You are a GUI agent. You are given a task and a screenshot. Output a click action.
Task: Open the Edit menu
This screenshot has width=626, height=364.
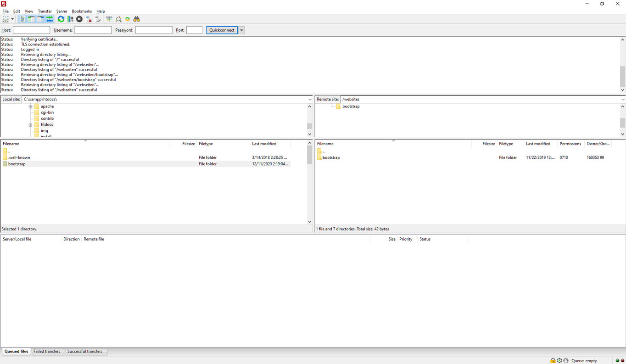[x=17, y=11]
